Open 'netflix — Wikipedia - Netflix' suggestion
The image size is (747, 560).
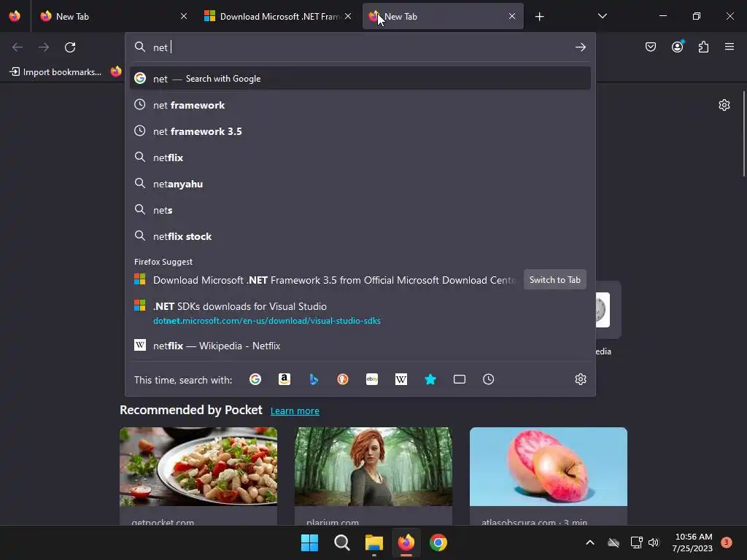point(360,346)
